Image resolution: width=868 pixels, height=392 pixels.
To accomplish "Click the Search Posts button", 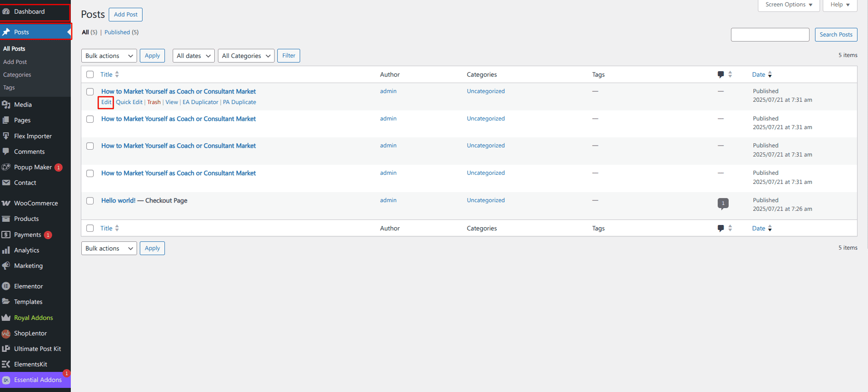I will pyautogui.click(x=836, y=35).
